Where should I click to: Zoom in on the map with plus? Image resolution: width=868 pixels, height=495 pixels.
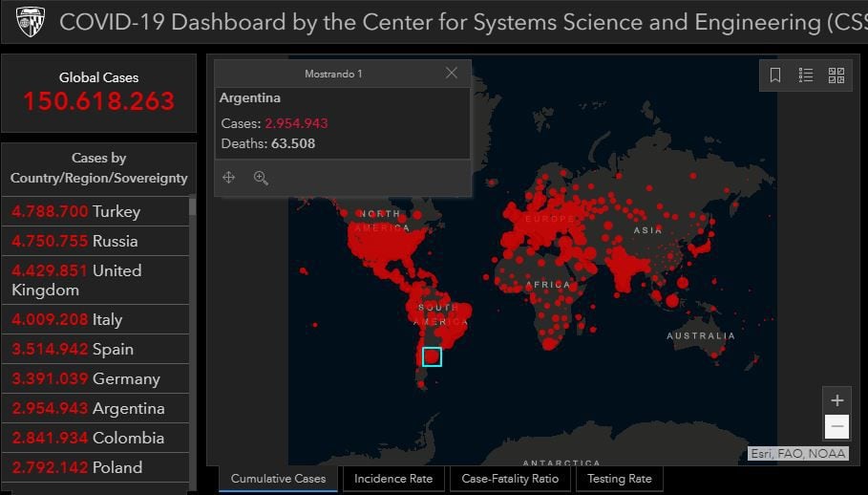837,400
